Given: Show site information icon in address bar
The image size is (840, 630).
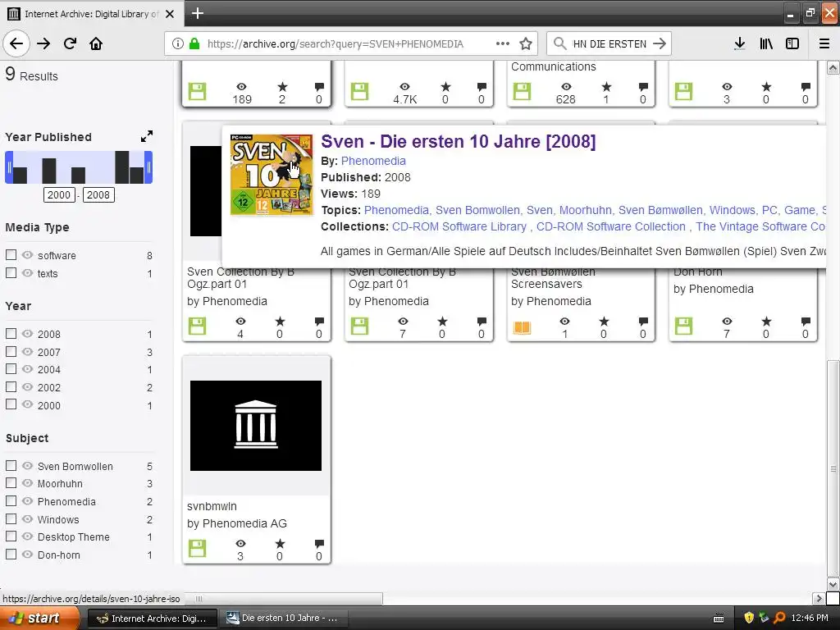Looking at the screenshot, I should point(178,43).
